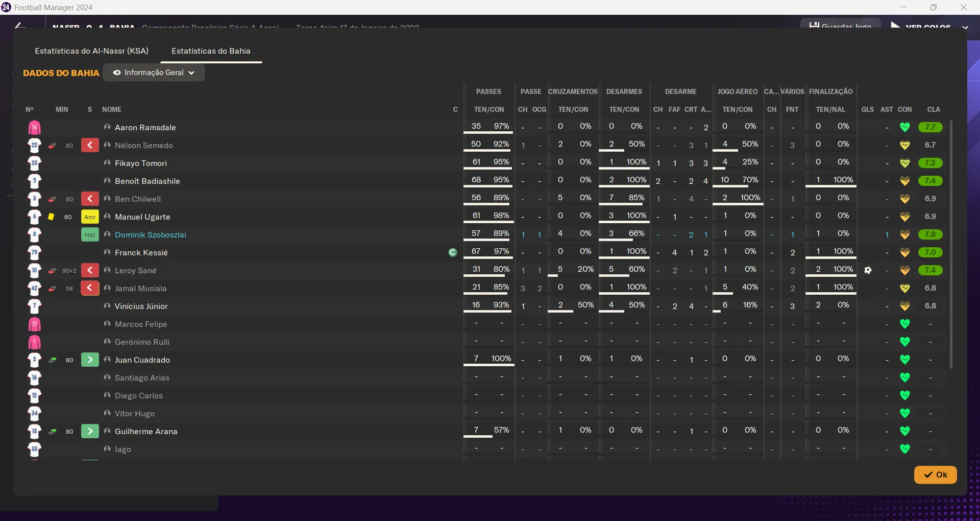The image size is (980, 521).
Task: Open Dominik Szoboszlai's player profile link
Action: pyautogui.click(x=150, y=235)
